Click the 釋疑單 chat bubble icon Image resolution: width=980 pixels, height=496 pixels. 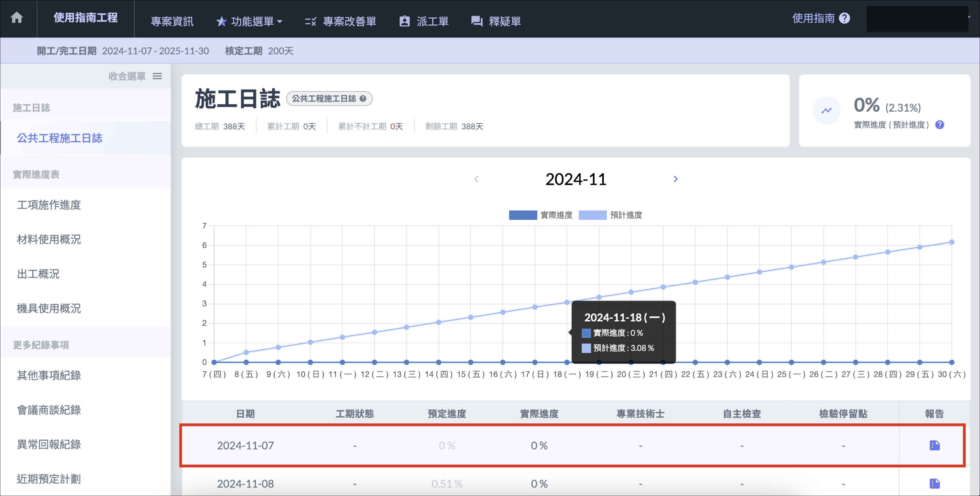point(476,21)
